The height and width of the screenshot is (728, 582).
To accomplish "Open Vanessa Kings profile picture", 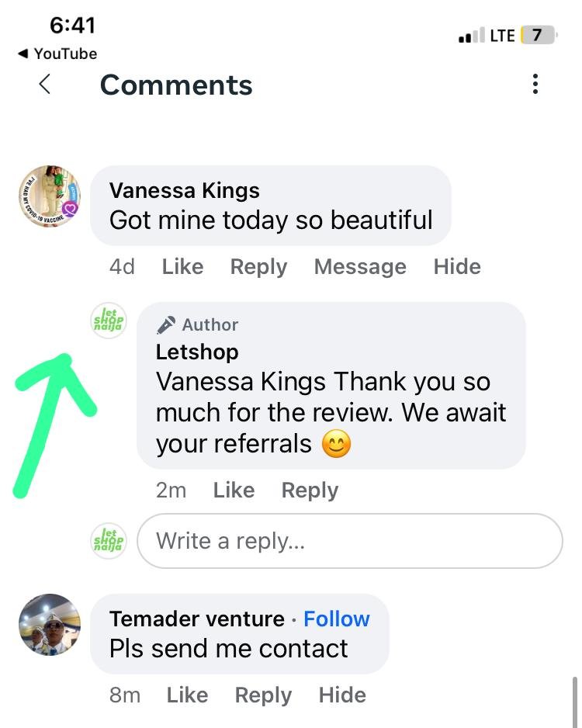I will coord(50,196).
